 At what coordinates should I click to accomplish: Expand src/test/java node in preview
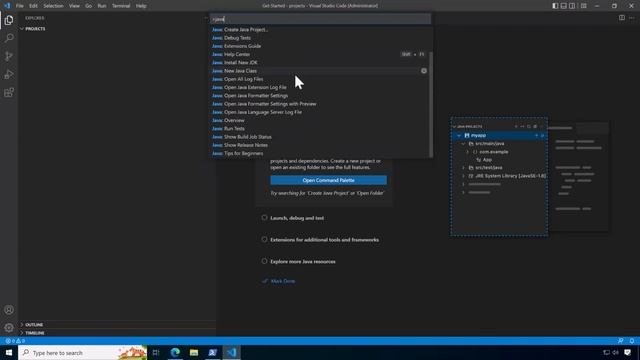tap(463, 168)
